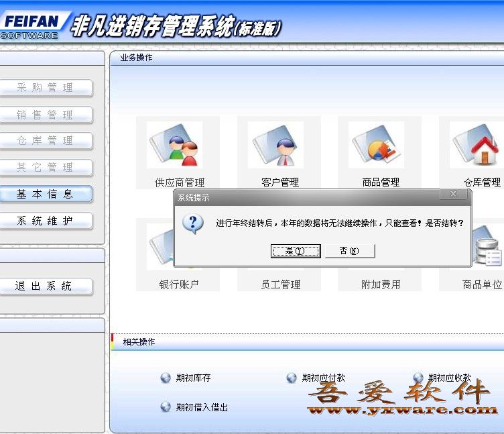Open the 客户管理 customer icon

(275, 145)
